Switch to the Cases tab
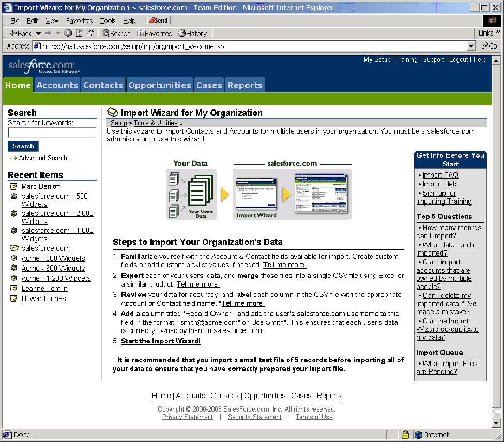 [209, 85]
